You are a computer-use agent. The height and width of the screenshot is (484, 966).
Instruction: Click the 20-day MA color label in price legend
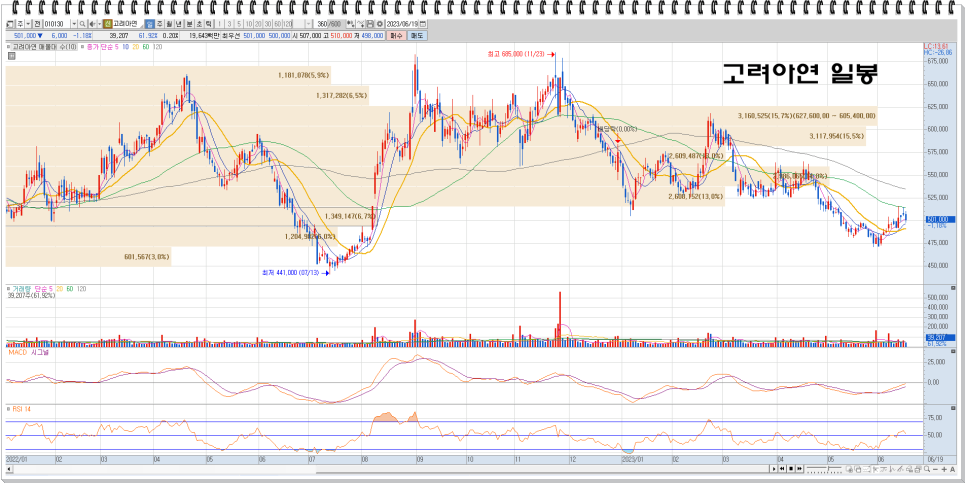point(136,47)
